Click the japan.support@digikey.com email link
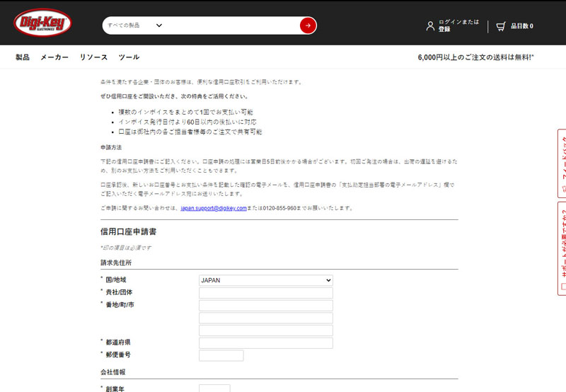This screenshot has width=566, height=392. [213, 209]
